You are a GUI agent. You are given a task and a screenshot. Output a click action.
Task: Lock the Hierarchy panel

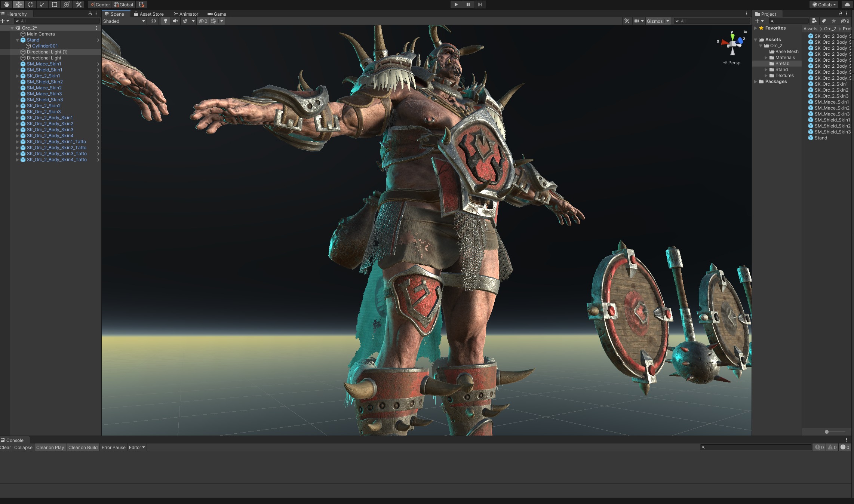[90, 13]
